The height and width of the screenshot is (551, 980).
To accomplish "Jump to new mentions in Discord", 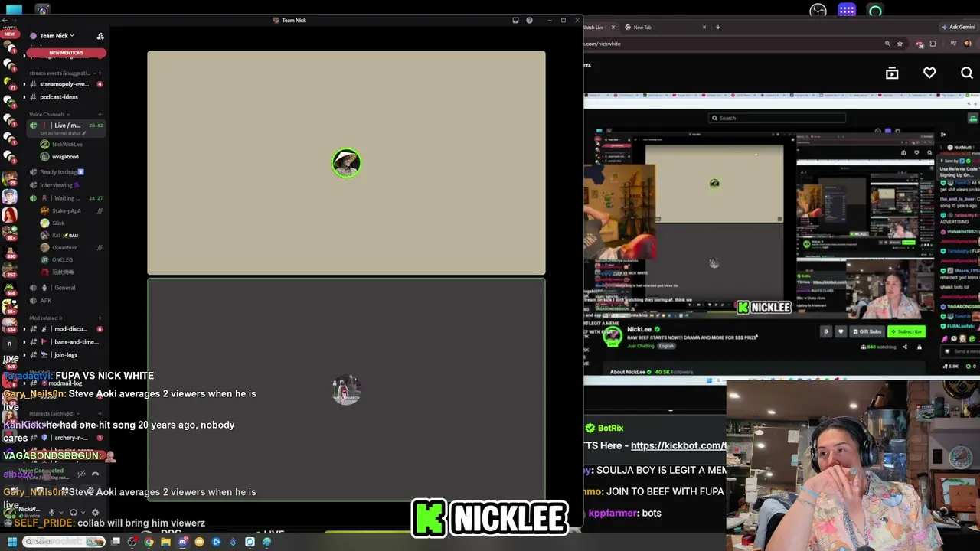I will point(66,53).
